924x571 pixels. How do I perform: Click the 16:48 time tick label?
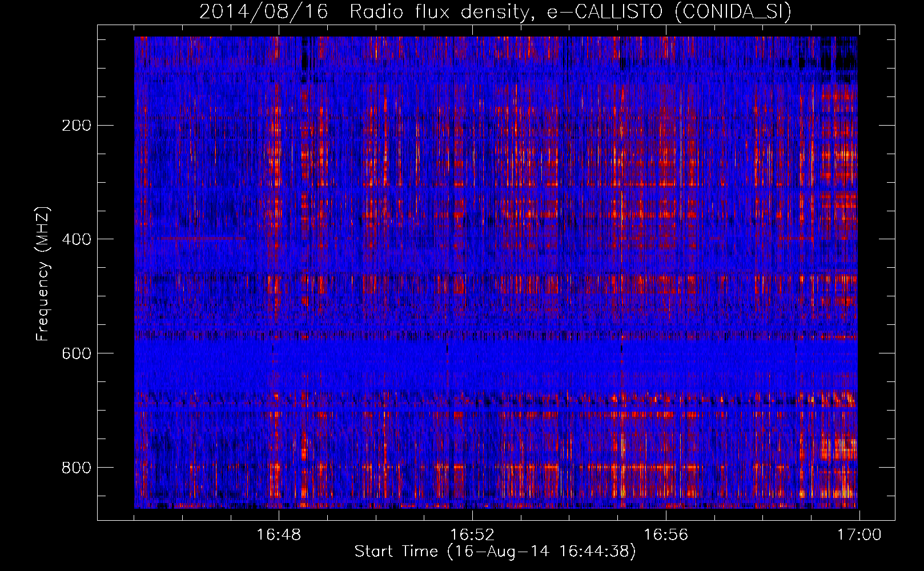coord(279,535)
